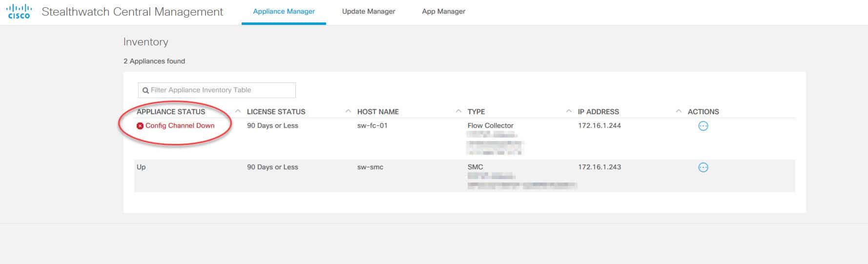Click Config Channel Down status text
This screenshot has width=868, height=264.
pyautogui.click(x=180, y=125)
